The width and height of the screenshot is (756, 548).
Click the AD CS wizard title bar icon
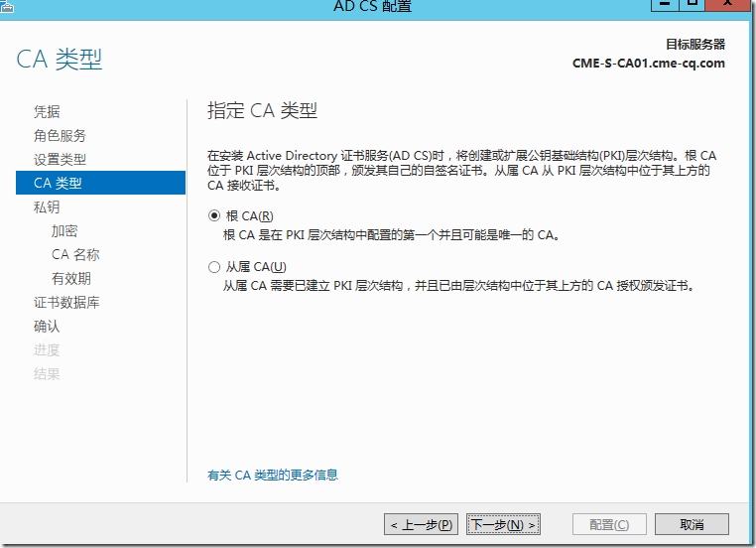tap(7, 6)
